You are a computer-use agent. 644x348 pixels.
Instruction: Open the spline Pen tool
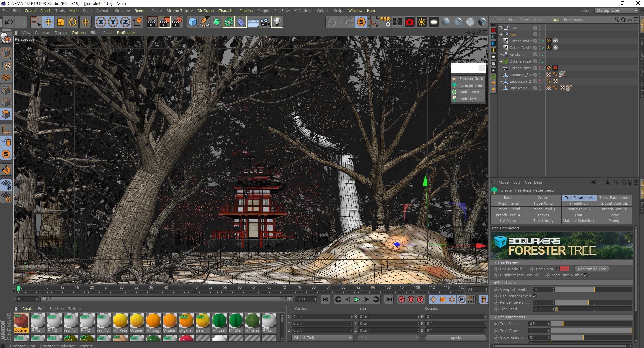(x=204, y=22)
